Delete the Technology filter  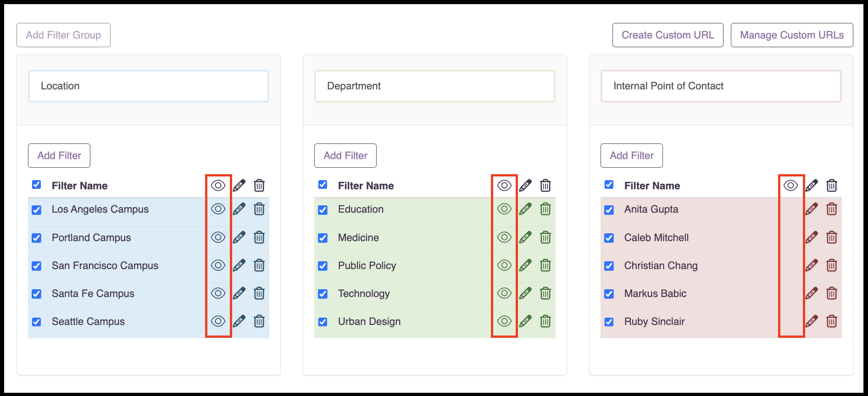point(545,293)
